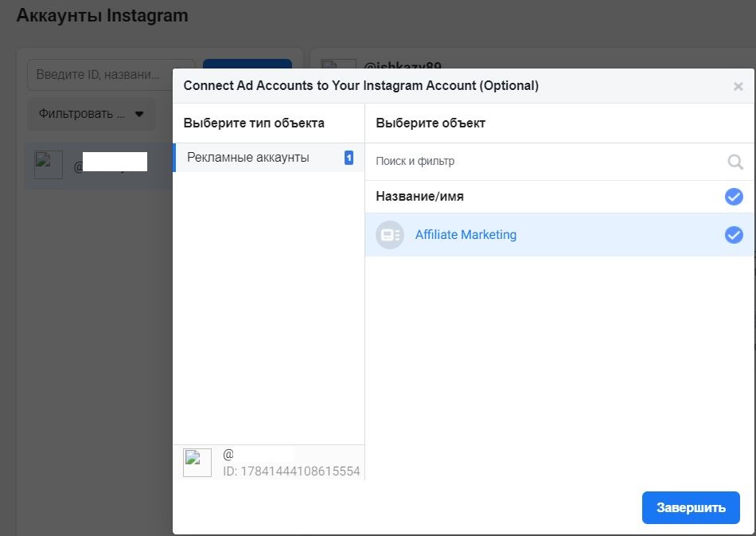Click the Аккаунты Instagram page title
This screenshot has height=536, width=756.
(102, 15)
